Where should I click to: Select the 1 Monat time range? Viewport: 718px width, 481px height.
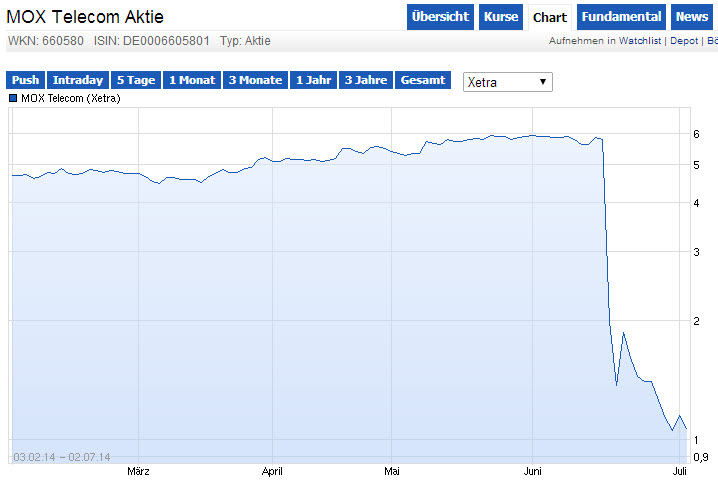pyautogui.click(x=192, y=80)
